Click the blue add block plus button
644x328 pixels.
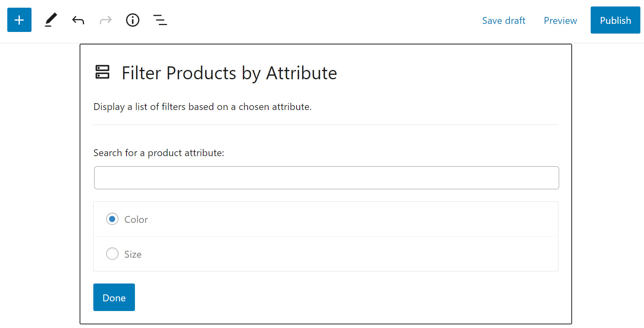click(19, 20)
